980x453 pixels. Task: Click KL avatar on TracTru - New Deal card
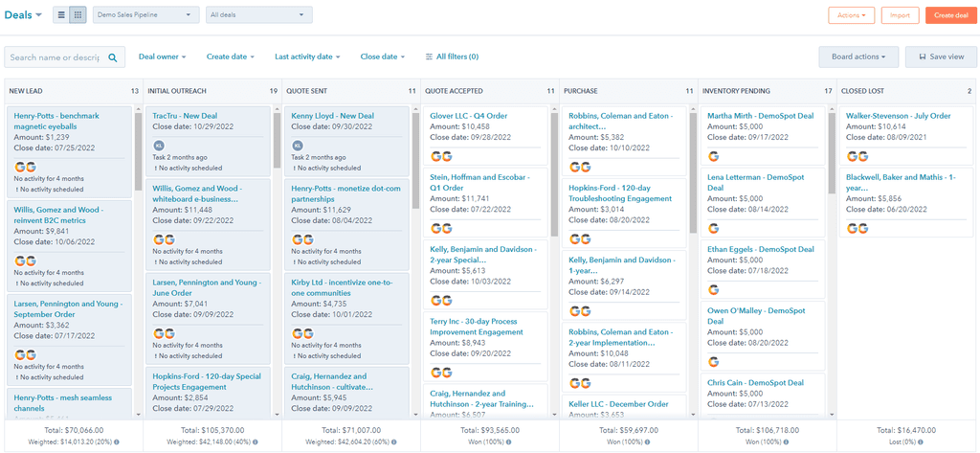[158, 146]
